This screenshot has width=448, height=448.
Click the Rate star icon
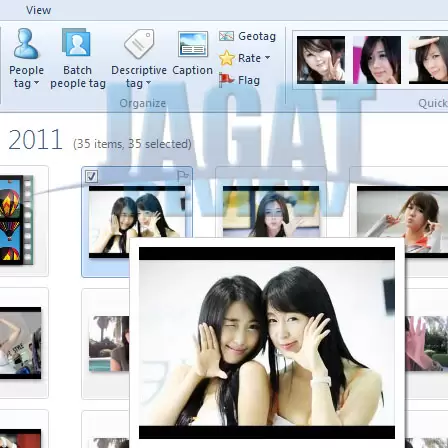227,58
